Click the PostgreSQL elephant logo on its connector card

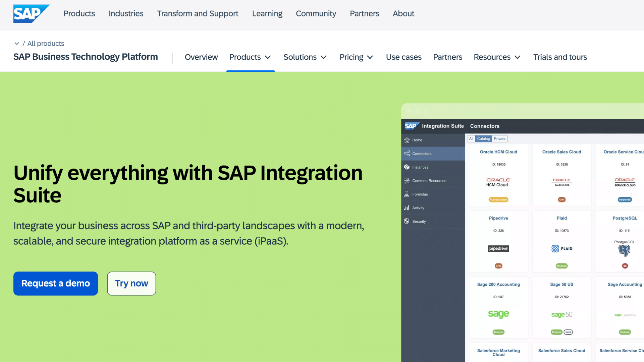[x=625, y=250]
